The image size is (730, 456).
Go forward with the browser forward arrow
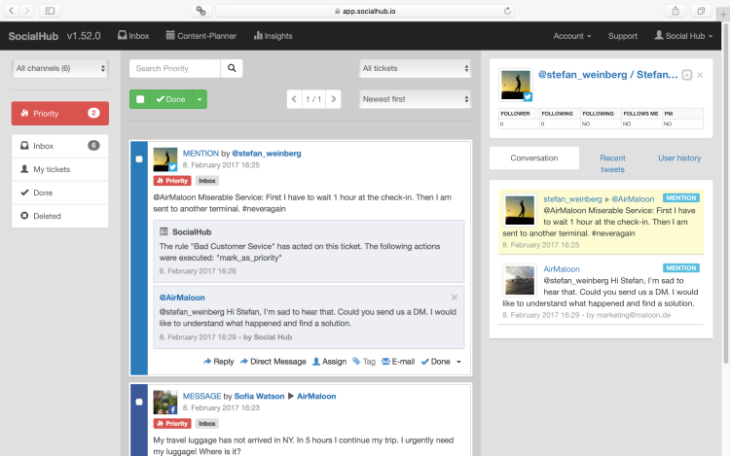point(27,10)
